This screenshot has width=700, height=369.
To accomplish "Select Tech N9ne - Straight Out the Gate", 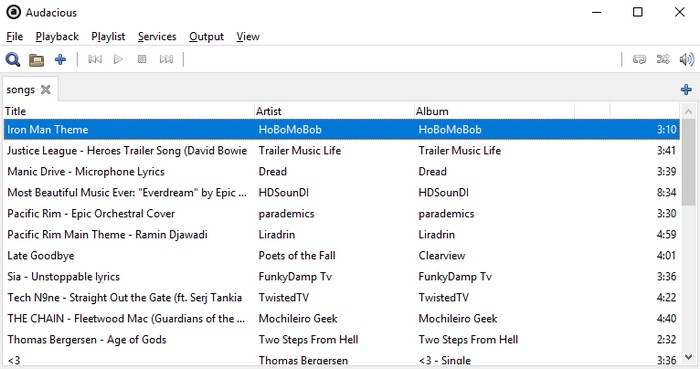I will [342, 297].
